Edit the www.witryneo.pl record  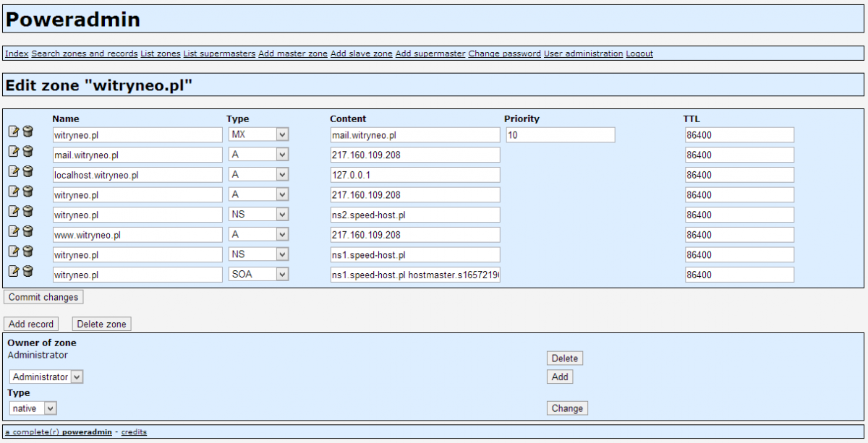tap(14, 231)
